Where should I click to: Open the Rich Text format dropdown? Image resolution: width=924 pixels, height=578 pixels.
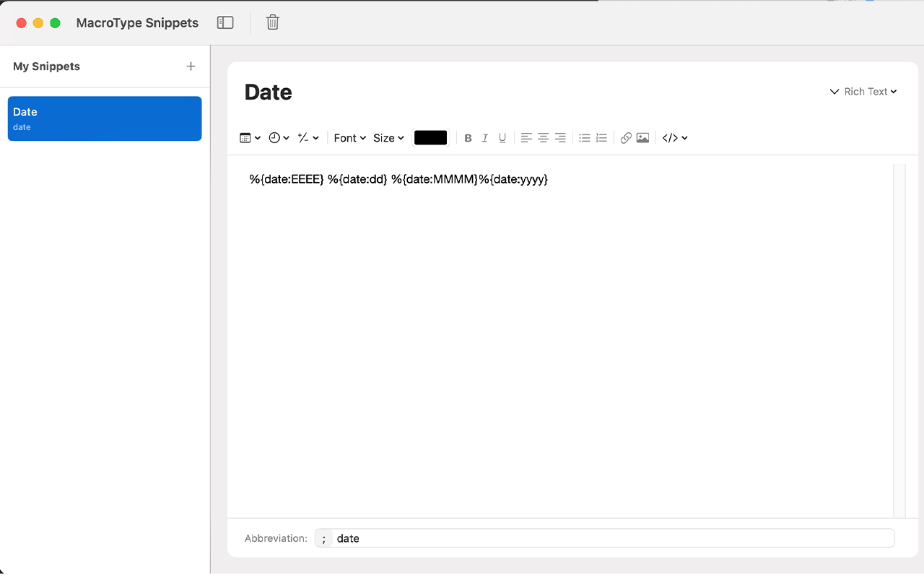pos(863,92)
